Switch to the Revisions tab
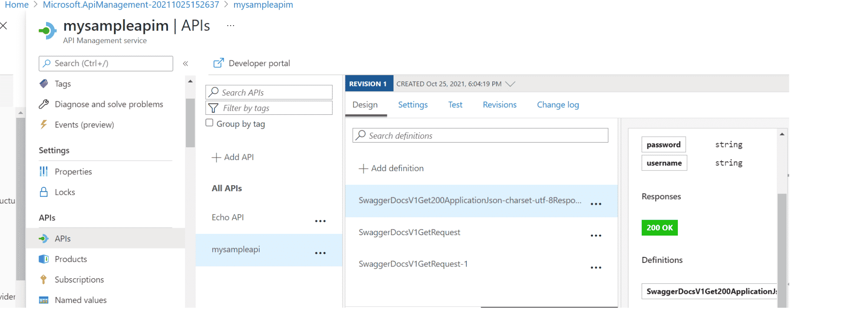Screen dimensions: 868x316 (x=500, y=105)
